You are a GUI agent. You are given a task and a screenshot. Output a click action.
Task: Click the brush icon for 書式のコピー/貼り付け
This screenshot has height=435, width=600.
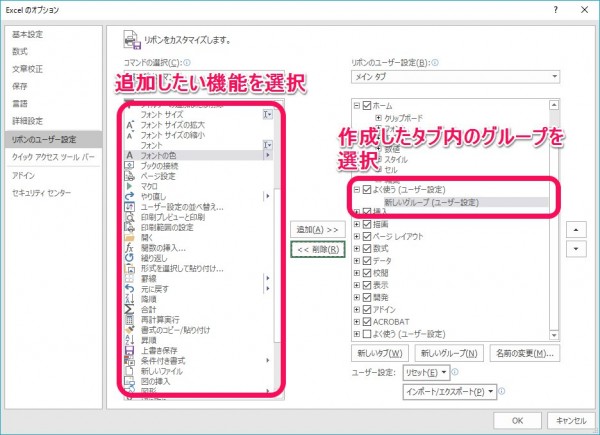click(x=130, y=330)
